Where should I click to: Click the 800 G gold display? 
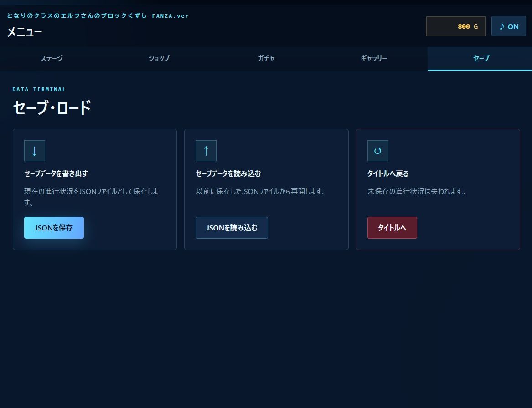456,26
